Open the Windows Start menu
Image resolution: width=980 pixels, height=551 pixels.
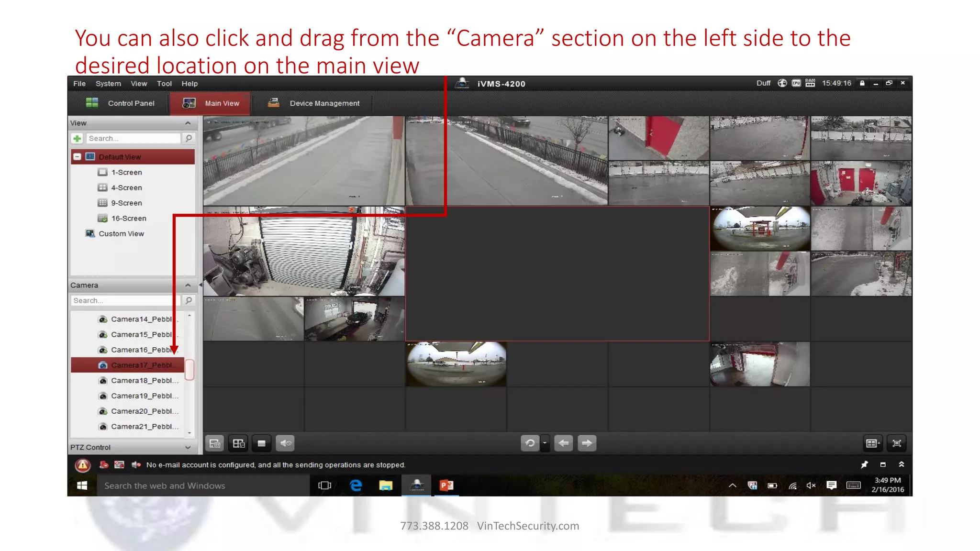[82, 485]
